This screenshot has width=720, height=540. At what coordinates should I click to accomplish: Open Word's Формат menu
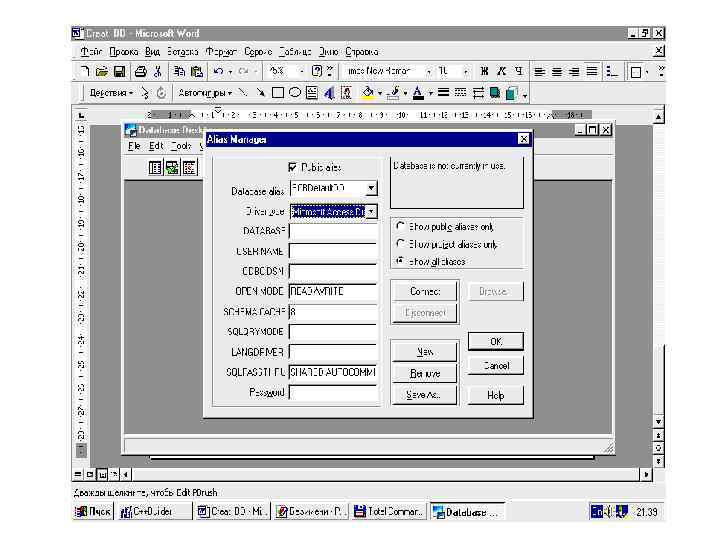[221, 51]
